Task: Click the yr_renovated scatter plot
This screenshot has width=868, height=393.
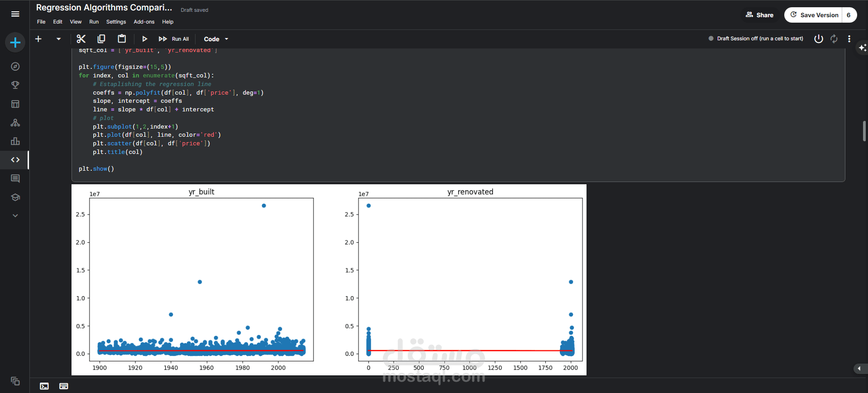Action: 470,279
